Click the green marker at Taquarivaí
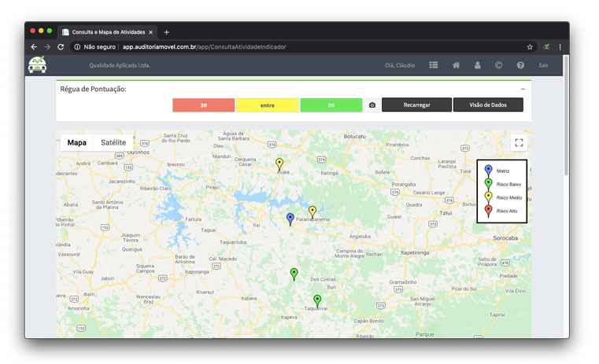This screenshot has width=599, height=364. pos(317,300)
